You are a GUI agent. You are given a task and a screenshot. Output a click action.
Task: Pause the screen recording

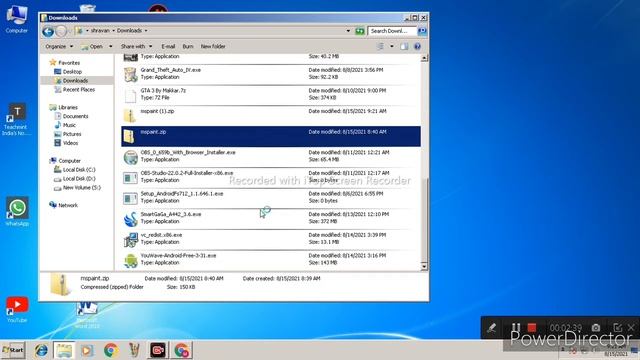click(x=516, y=327)
